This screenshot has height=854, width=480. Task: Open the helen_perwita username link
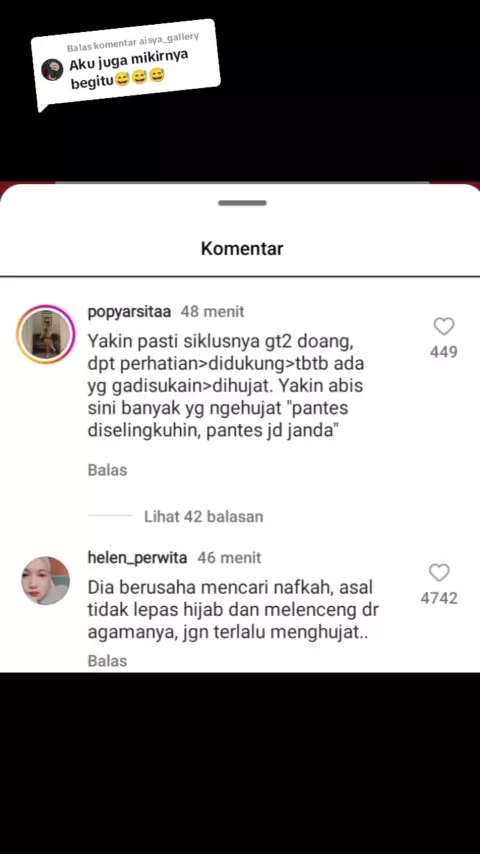click(x=137, y=558)
